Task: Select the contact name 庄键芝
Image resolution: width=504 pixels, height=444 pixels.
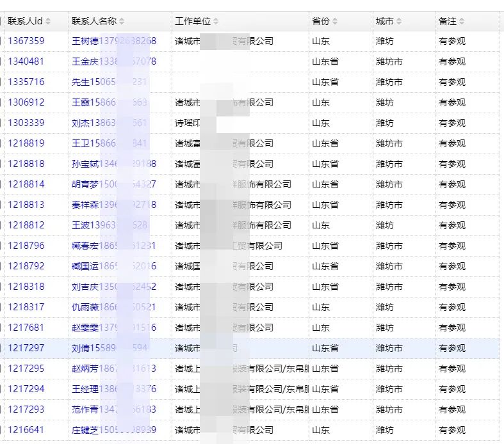Action: point(85,430)
